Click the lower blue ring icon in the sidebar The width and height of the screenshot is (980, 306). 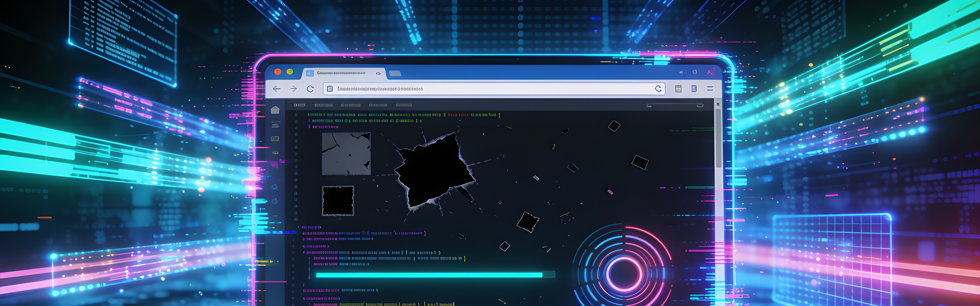(275, 201)
